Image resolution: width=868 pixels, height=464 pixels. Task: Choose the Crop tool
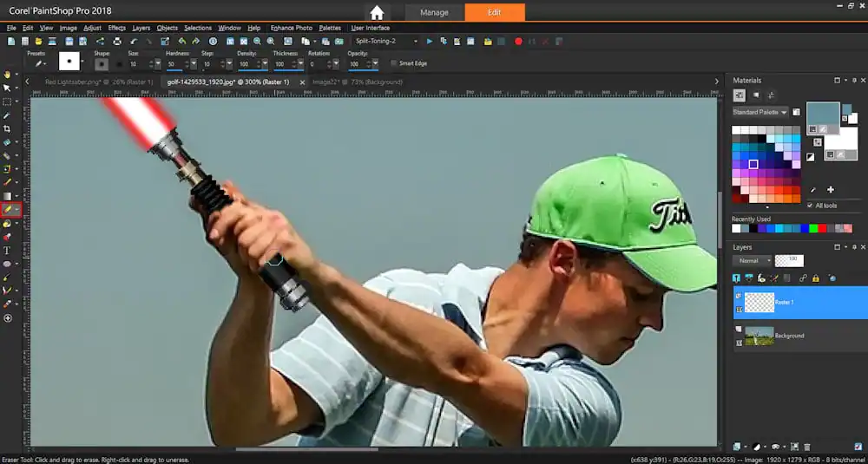[x=8, y=128]
